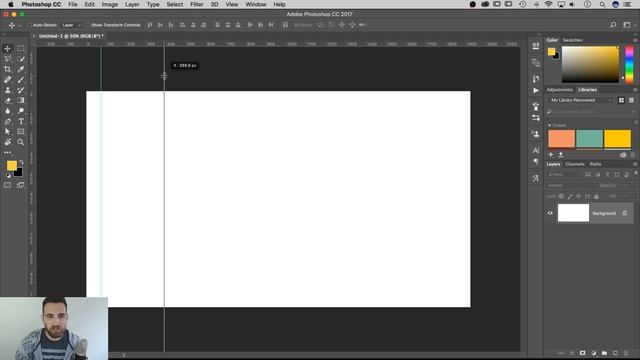Select the Quick Selection tool
Viewport: 640px width, 360px height.
point(20,59)
